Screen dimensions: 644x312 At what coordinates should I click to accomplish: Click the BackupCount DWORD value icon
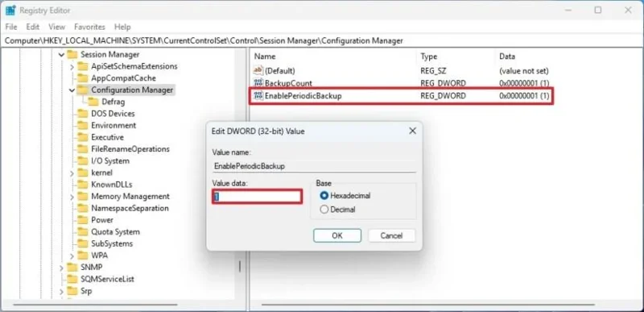pyautogui.click(x=258, y=84)
